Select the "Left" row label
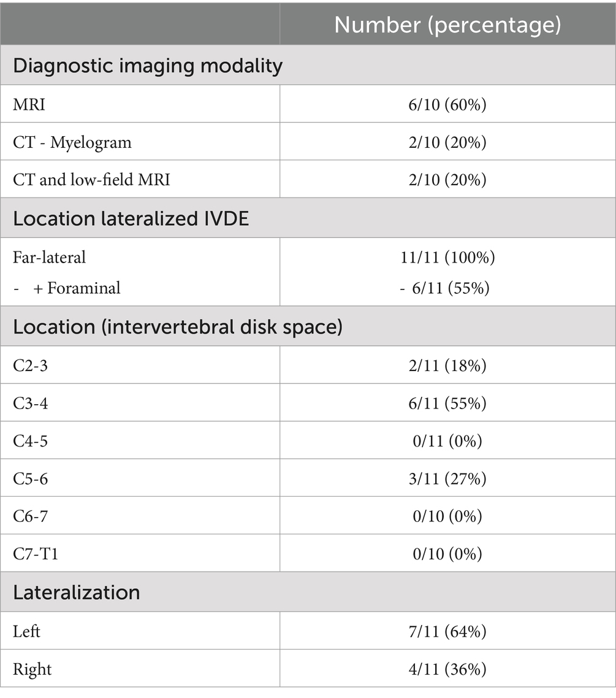Image resolution: width=616 pixels, height=698 pixels. [x=27, y=631]
